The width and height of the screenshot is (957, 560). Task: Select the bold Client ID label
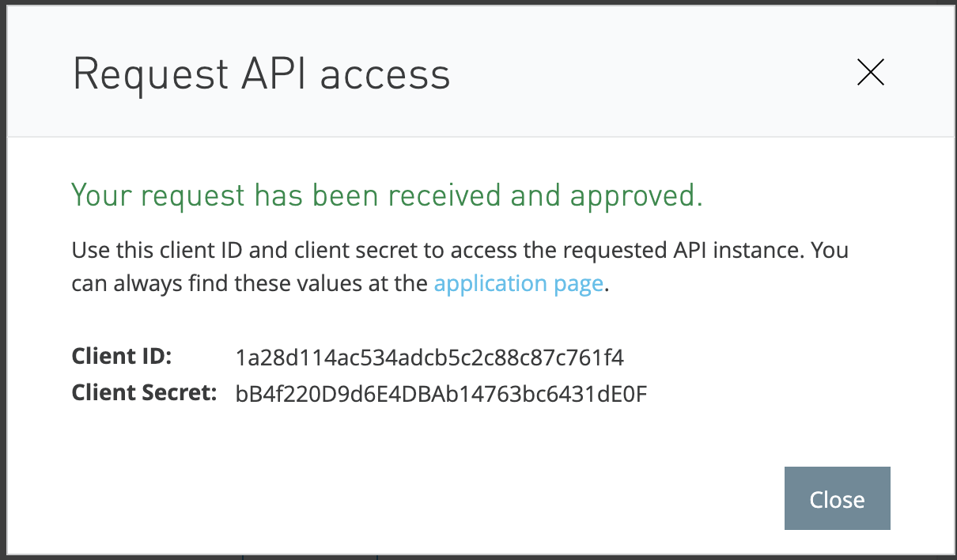[122, 357]
